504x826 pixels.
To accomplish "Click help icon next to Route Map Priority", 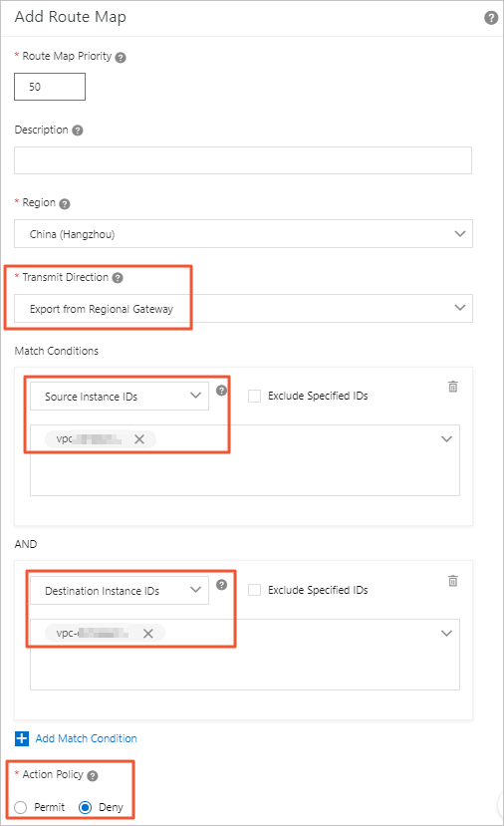I will click(121, 58).
